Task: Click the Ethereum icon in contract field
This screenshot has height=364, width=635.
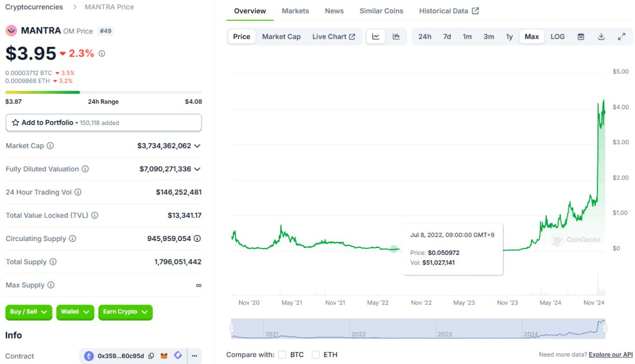Action: (89, 356)
